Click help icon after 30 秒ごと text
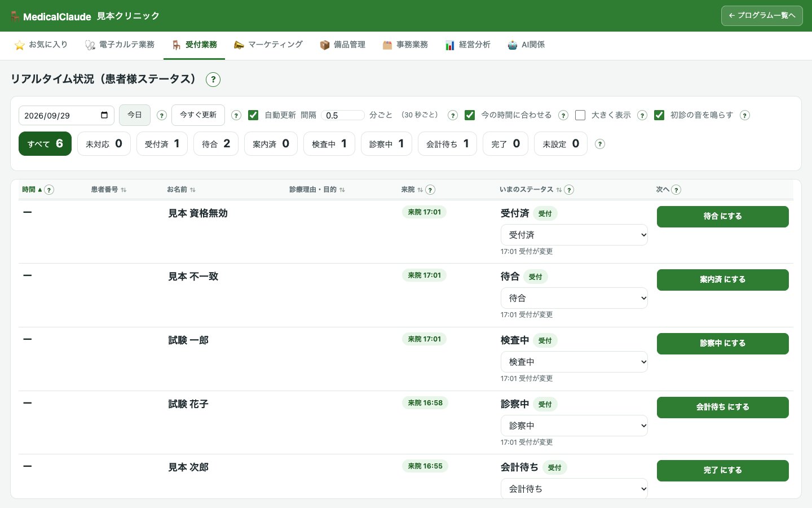Screen dimensions: 812x508 pyautogui.click(x=452, y=115)
